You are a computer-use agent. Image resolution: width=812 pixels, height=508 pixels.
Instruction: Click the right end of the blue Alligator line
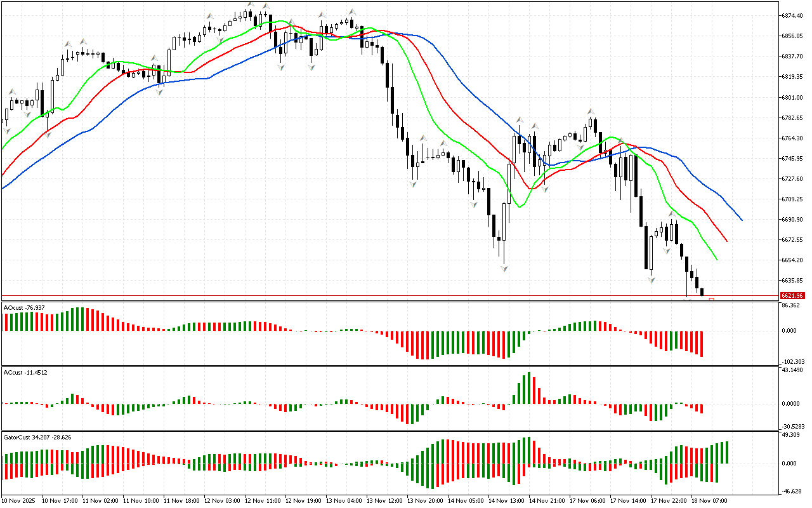click(742, 220)
